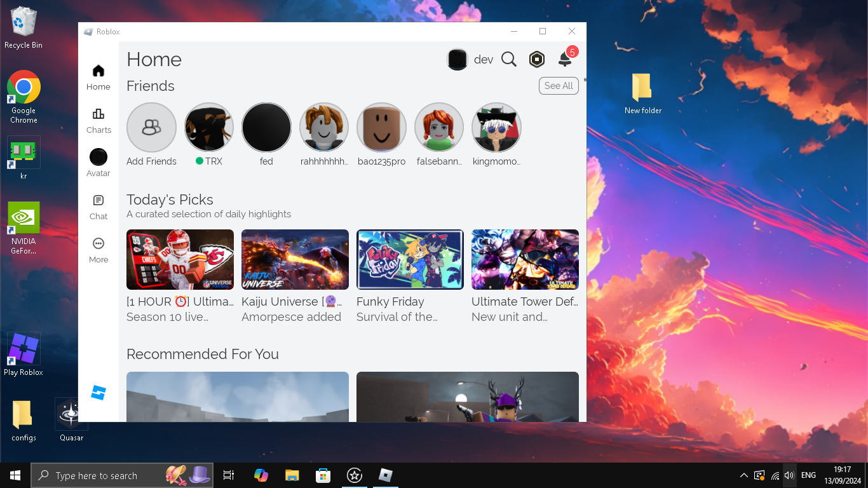Click the star-circle app icon in taskbar
868x488 pixels.
(x=355, y=475)
